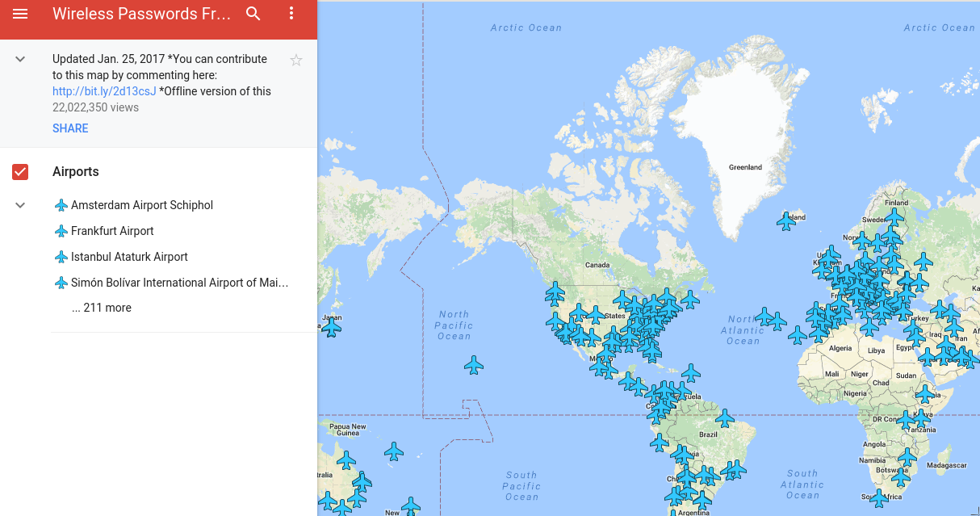Select the Frankfurt Airport airplane icon
This screenshot has width=980, height=516.
pyautogui.click(x=61, y=231)
